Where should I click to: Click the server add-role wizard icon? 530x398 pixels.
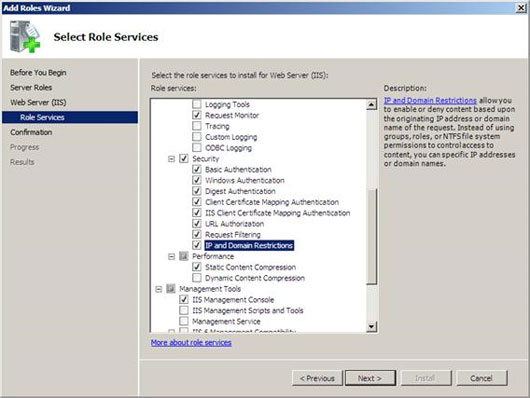tap(25, 36)
